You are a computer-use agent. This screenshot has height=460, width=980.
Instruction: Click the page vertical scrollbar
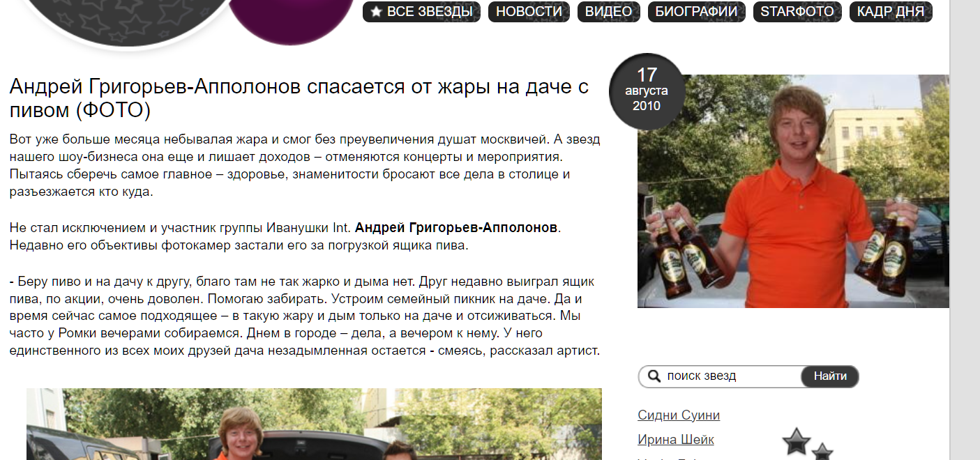(965, 230)
